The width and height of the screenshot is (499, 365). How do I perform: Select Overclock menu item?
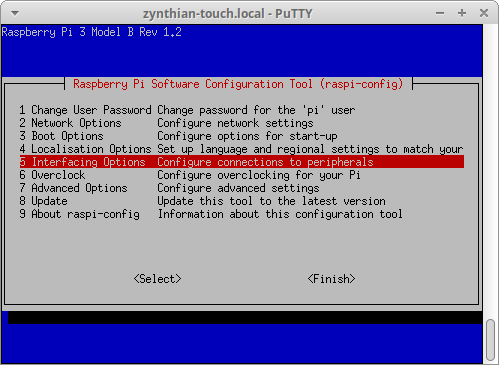[242, 175]
